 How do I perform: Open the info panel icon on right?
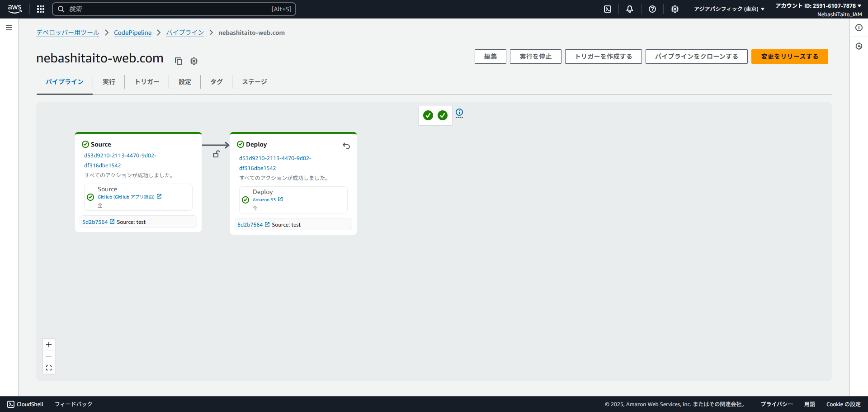coord(859,28)
